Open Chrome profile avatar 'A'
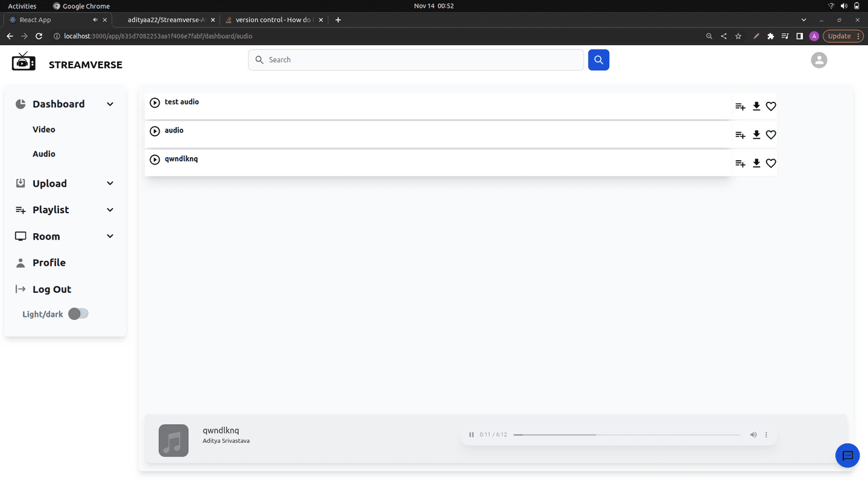 (x=814, y=36)
